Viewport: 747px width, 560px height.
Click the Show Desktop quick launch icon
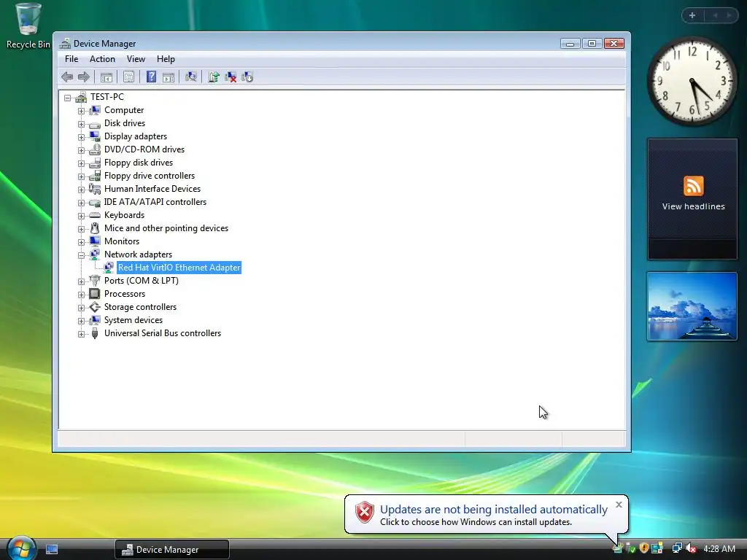(x=52, y=550)
